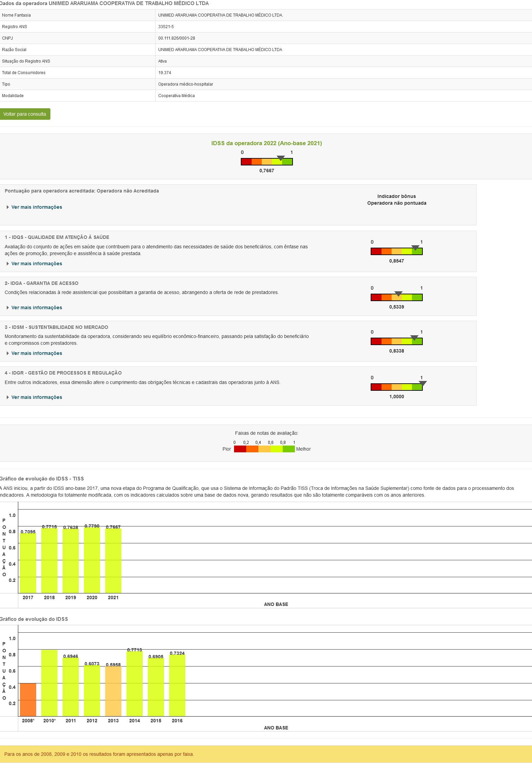Click the heading 3 - IDSM - SUSTENTABILIDADE NO MERCADO

pyautogui.click(x=56, y=327)
